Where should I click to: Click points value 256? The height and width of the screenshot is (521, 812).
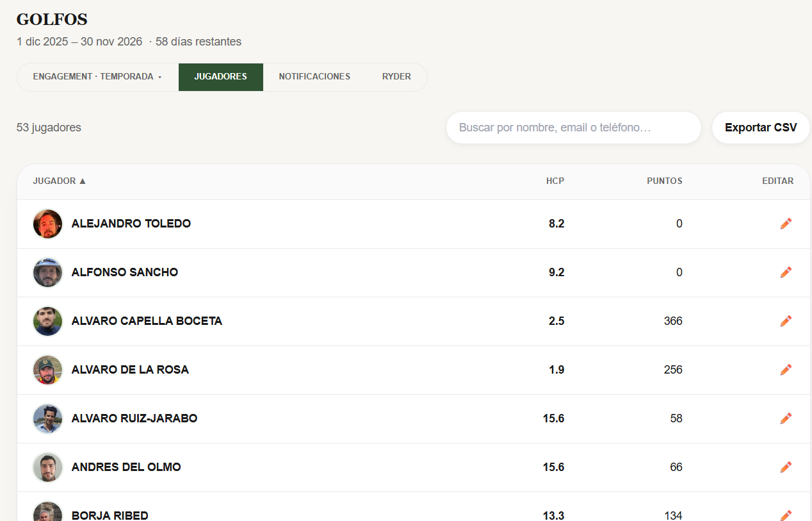point(673,370)
